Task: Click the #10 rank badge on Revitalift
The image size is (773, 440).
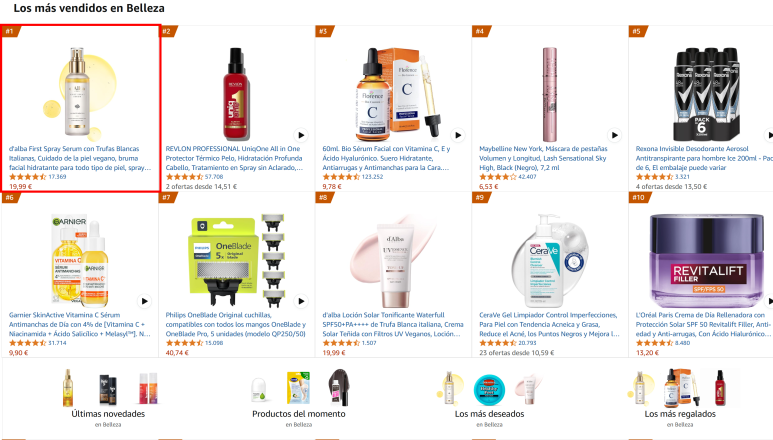Action: (x=639, y=197)
